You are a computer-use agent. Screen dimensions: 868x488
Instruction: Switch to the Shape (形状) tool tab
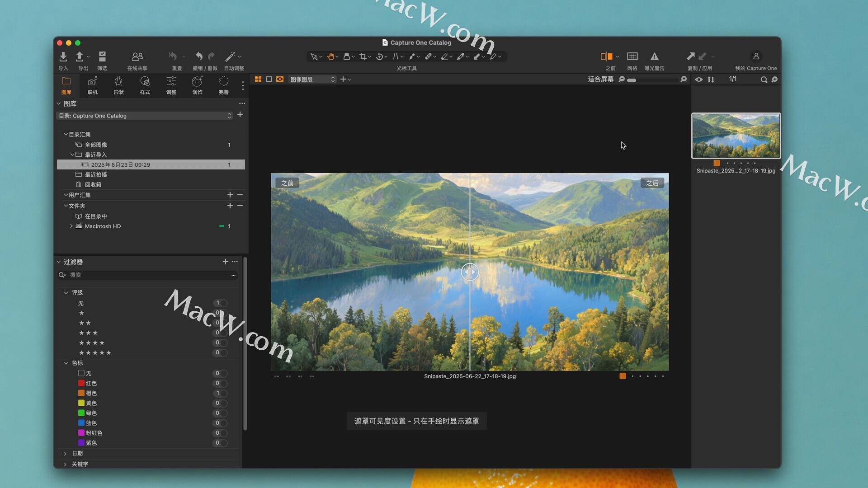(x=118, y=85)
